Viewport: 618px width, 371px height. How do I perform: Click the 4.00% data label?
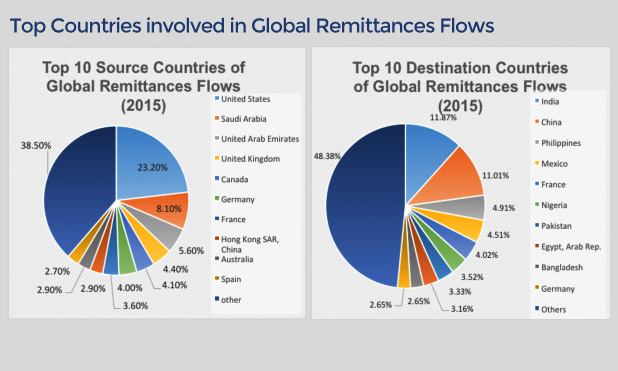pos(130,288)
